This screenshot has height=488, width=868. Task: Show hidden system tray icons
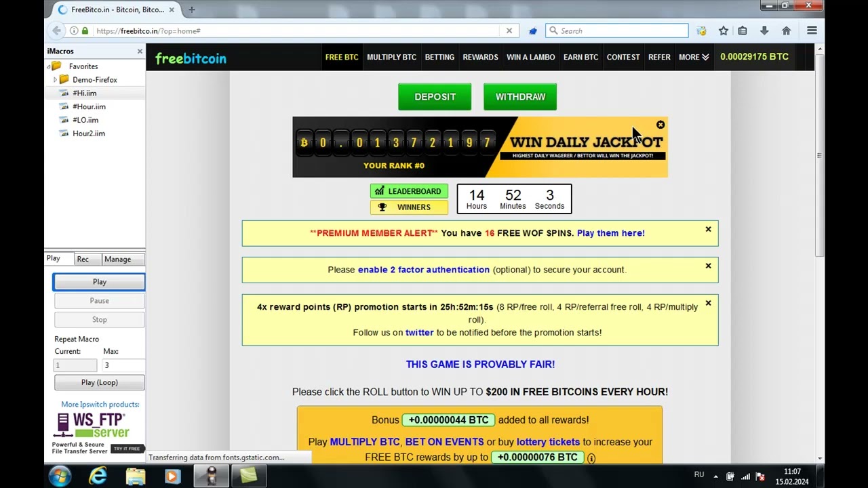pos(715,476)
